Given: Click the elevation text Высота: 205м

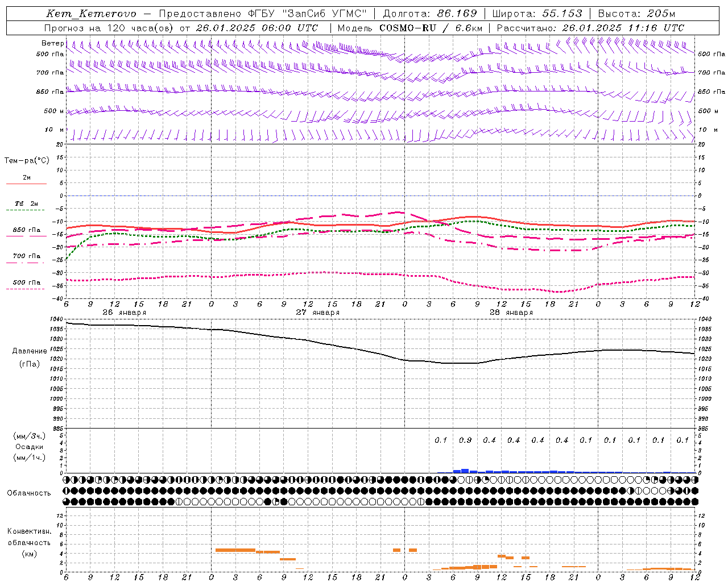Looking at the screenshot, I should pos(636,14).
